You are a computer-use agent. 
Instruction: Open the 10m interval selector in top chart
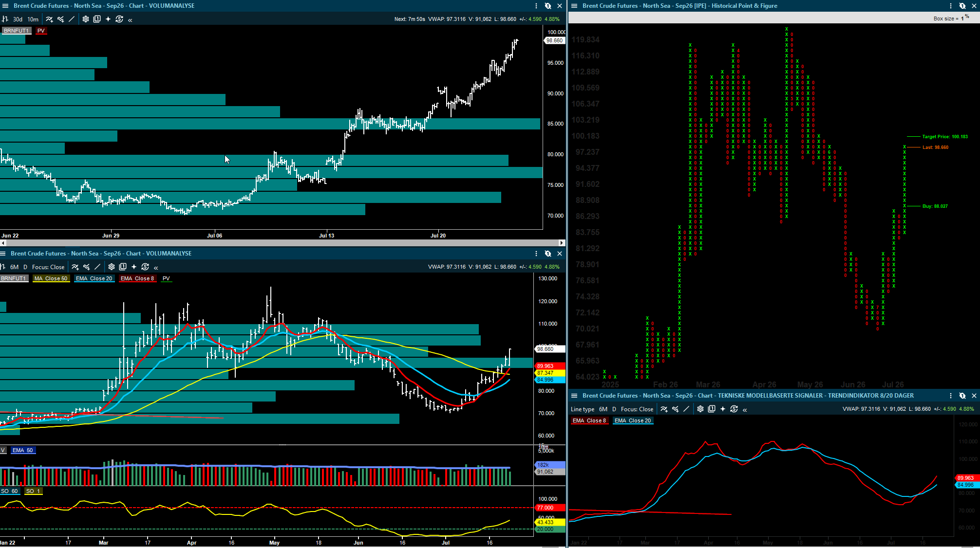click(33, 19)
